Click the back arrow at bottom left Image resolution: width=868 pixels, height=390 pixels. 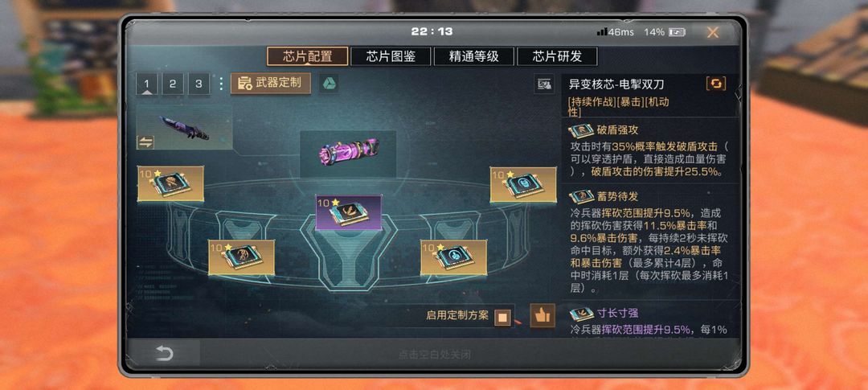tap(164, 353)
